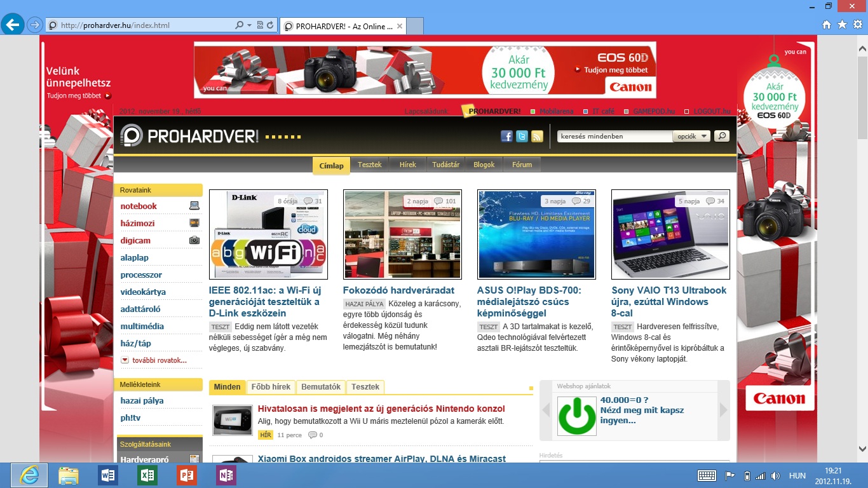Open 'Sony VAIO T13 Ultrabook' headline
868x488 pixels.
tap(668, 302)
